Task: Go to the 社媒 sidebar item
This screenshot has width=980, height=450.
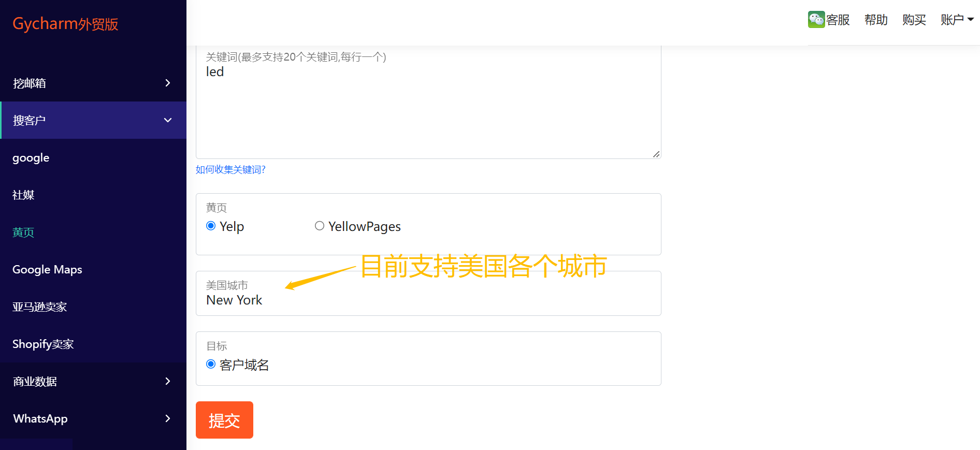Action: click(x=23, y=195)
